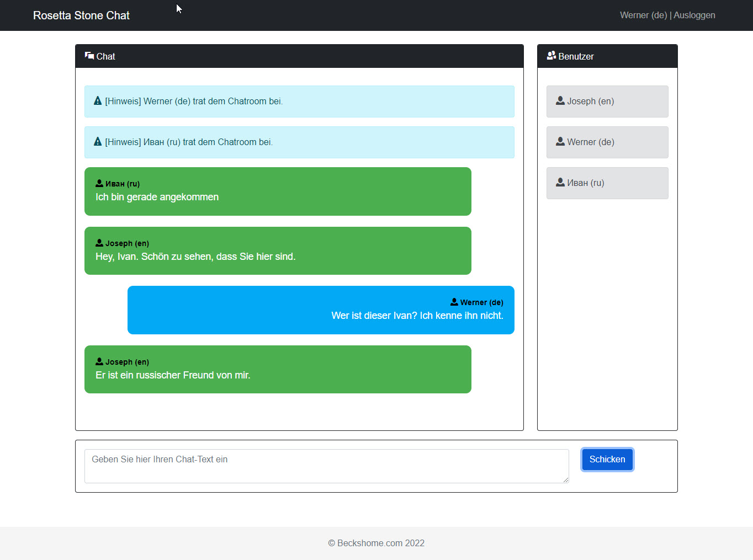
Task: Click the user icon beside Иван (ru) in list
Action: [x=560, y=182]
